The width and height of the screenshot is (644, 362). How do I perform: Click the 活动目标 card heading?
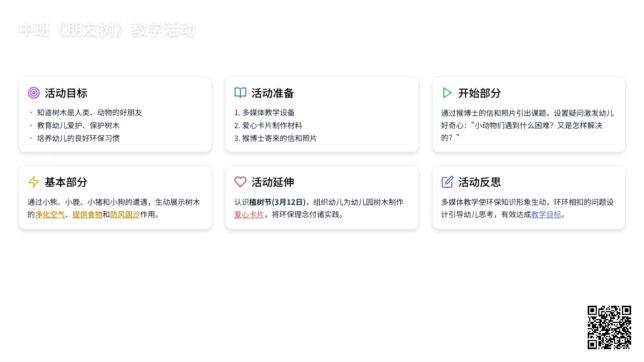[x=66, y=93]
